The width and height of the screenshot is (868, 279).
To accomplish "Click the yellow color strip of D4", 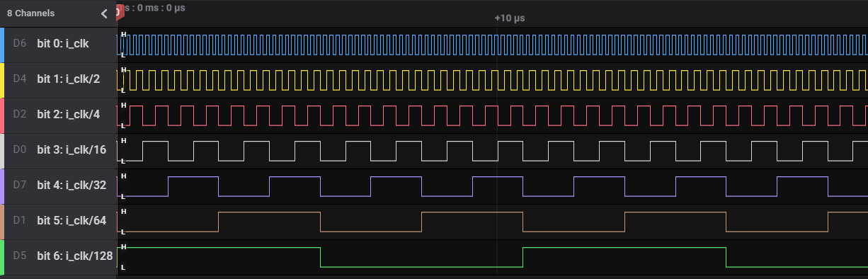I will (x=2, y=80).
